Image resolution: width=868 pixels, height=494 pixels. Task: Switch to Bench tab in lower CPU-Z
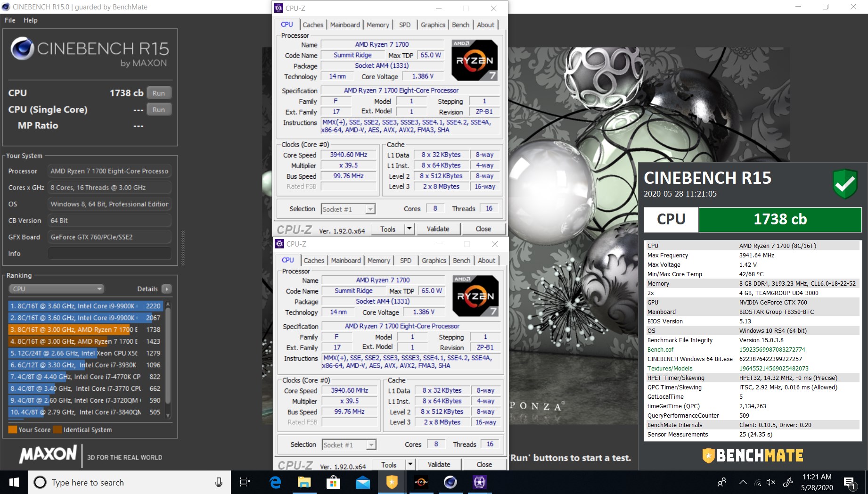coord(462,260)
